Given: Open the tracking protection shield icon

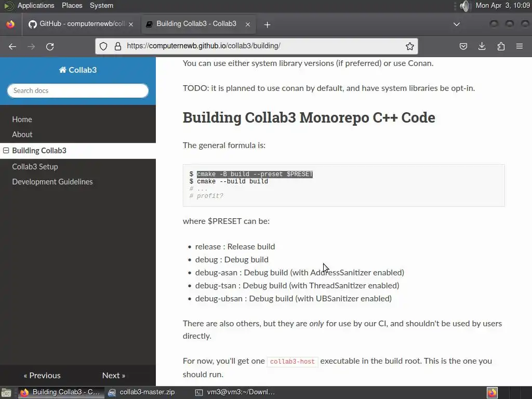Looking at the screenshot, I should (x=103, y=46).
